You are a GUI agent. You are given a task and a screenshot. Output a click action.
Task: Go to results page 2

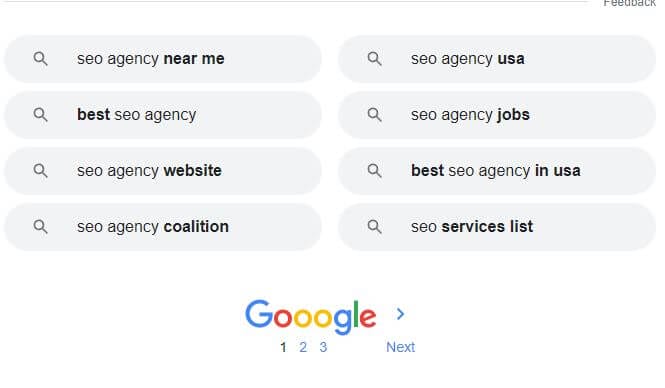(x=303, y=347)
